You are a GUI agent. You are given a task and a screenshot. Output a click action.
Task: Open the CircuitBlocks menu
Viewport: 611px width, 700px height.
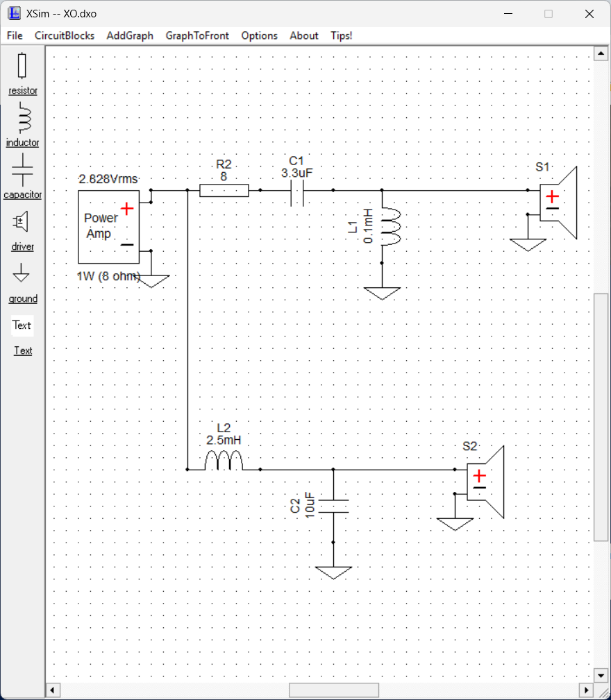tap(65, 35)
